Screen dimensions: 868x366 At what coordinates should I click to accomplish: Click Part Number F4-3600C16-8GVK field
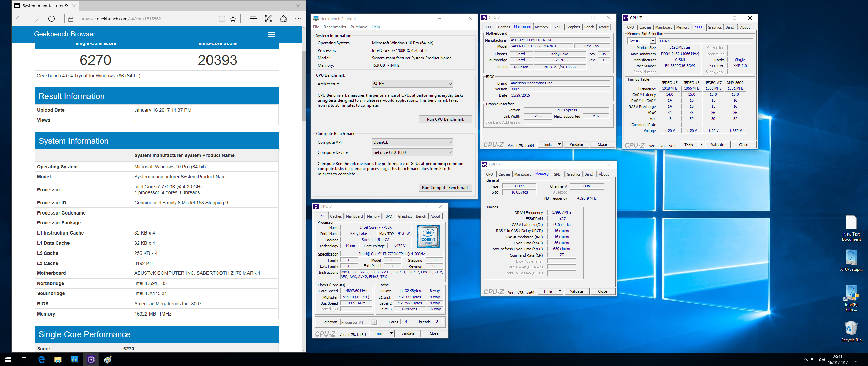point(680,66)
